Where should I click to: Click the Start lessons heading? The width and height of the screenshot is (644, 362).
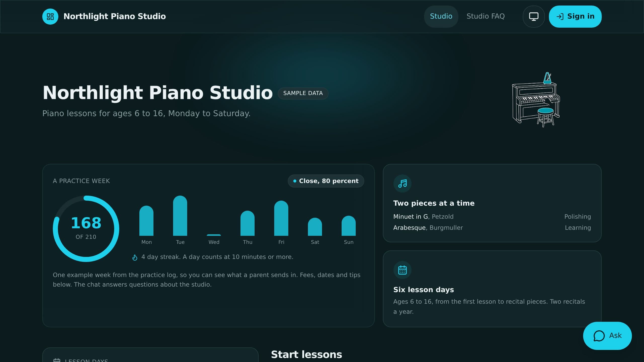coord(306,354)
